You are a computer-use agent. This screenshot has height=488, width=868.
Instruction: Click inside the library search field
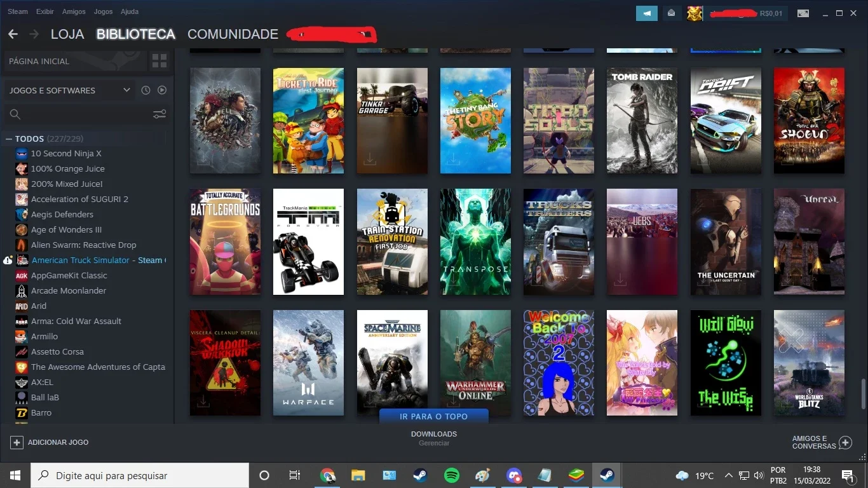pyautogui.click(x=86, y=114)
